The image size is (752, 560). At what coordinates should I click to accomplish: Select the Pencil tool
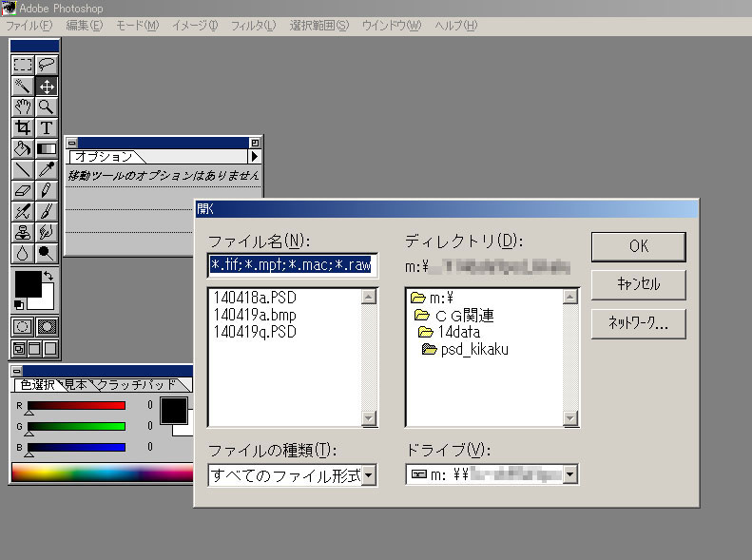(47, 190)
